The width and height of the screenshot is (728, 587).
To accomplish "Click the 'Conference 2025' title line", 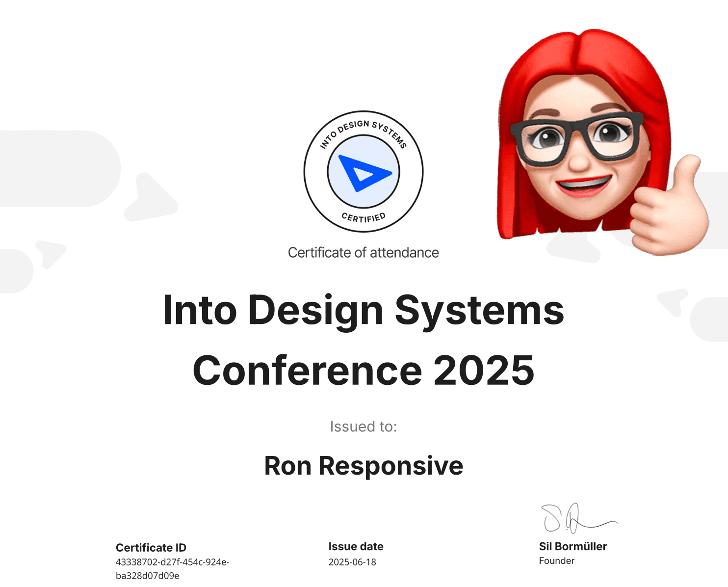I will pos(364,370).
